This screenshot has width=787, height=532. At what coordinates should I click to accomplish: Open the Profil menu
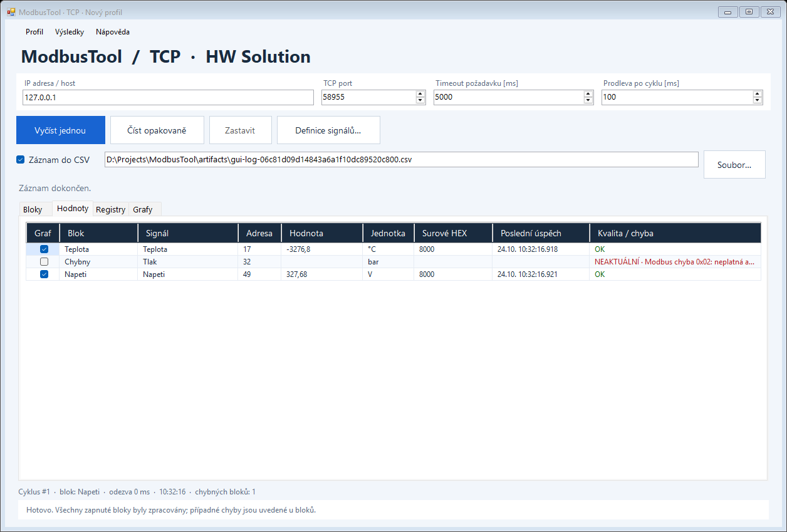(34, 32)
